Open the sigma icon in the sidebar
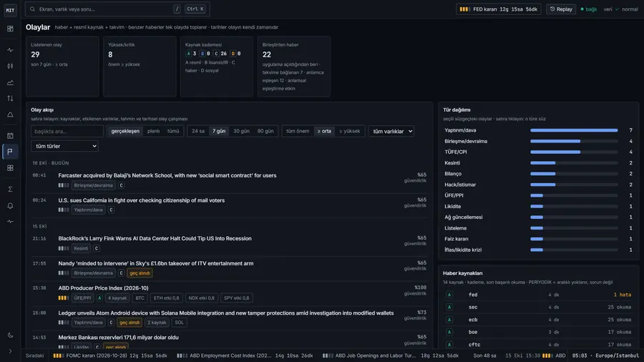The height and width of the screenshot is (362, 644). click(10, 189)
